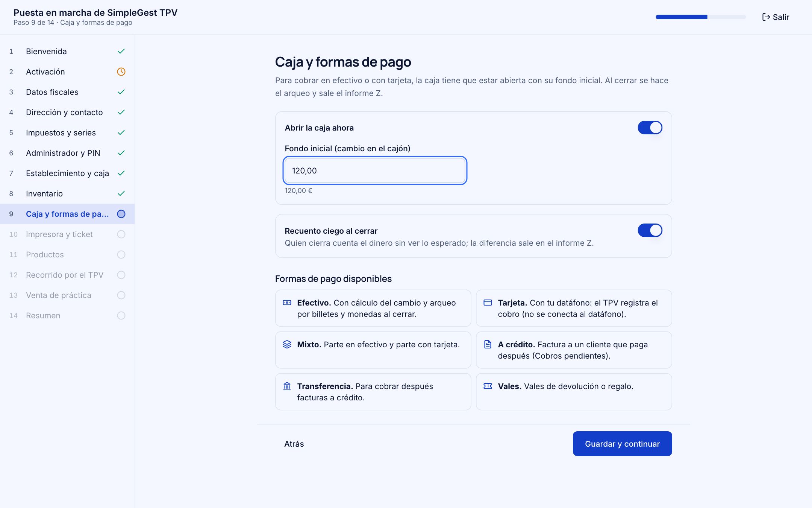Go back with the Atrás button

(x=294, y=444)
